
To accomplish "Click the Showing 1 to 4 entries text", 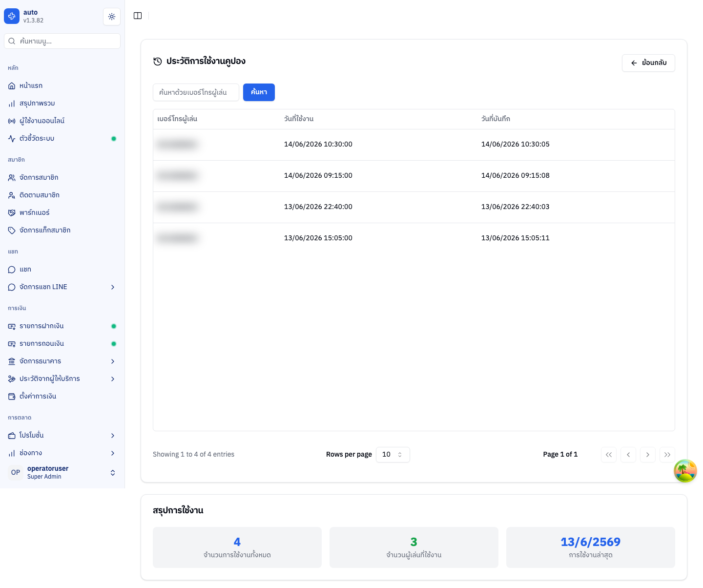I will (x=194, y=455).
